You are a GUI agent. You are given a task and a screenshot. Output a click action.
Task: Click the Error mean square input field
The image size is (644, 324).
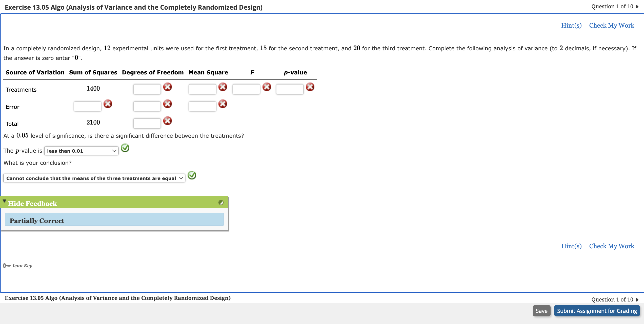tap(202, 106)
